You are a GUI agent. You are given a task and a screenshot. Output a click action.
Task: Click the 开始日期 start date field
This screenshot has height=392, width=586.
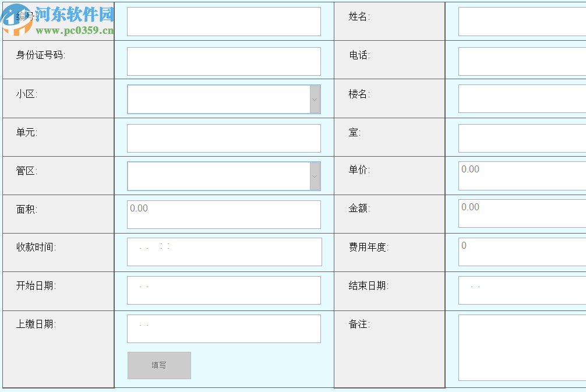click(224, 290)
